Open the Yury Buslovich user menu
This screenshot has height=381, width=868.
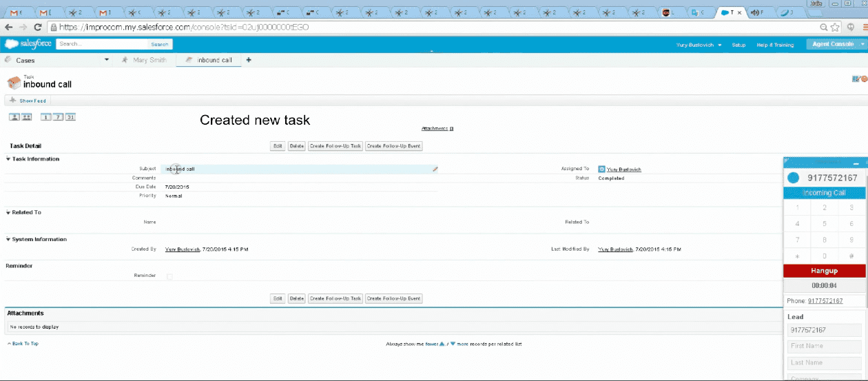point(699,45)
